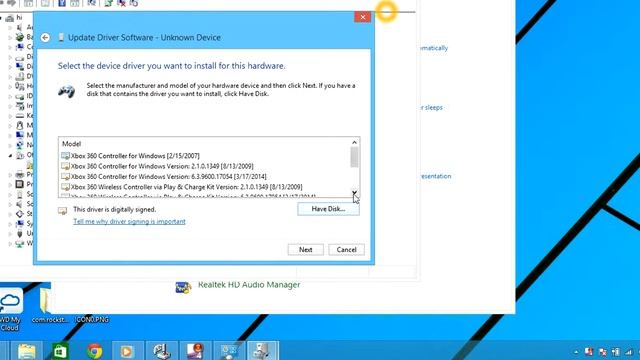This screenshot has height=360, width=640.
Task: Click the Model list scroll-down arrow
Action: coord(354,193)
